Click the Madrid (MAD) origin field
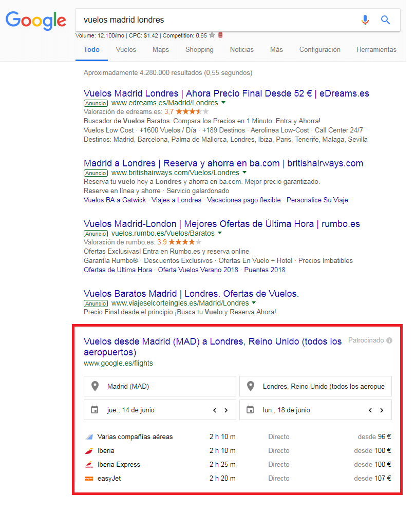Screen dimensions: 415x532 point(160,386)
